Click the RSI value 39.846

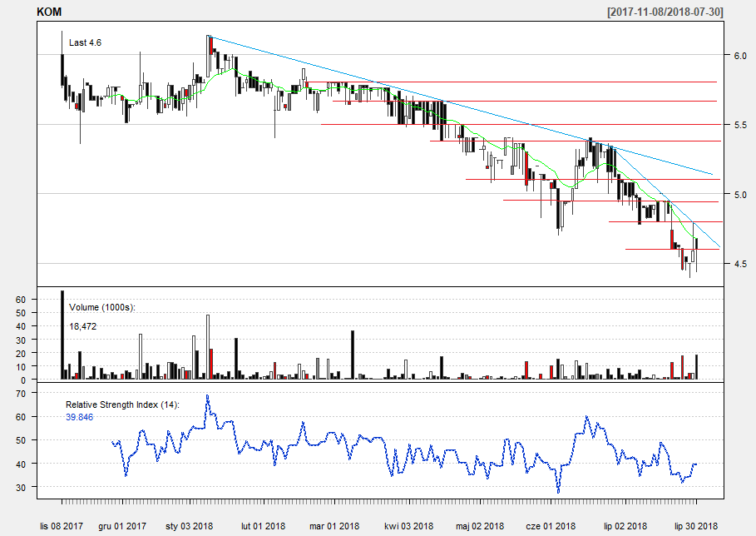coord(80,417)
